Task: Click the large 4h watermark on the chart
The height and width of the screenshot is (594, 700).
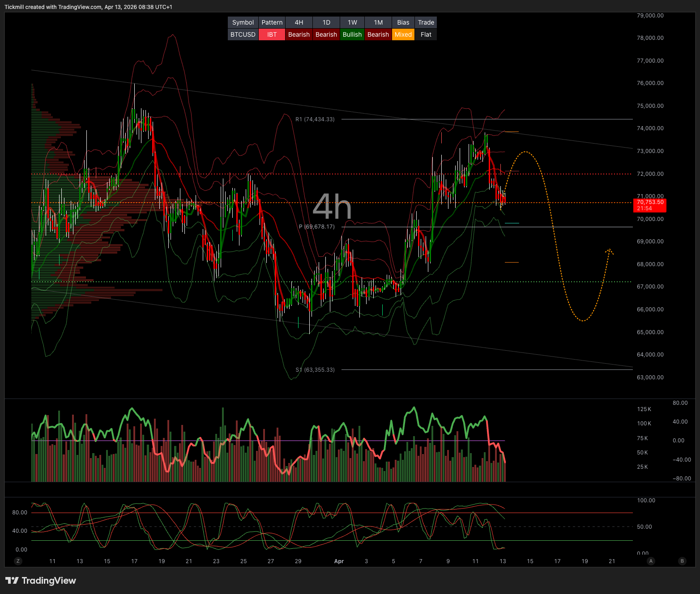Action: [332, 207]
